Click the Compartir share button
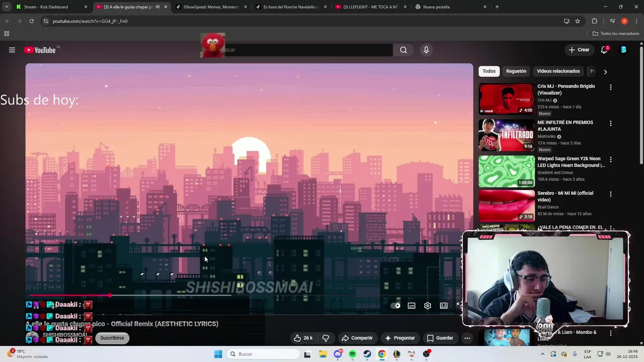Image resolution: width=644 pixels, height=362 pixels. [x=357, y=338]
